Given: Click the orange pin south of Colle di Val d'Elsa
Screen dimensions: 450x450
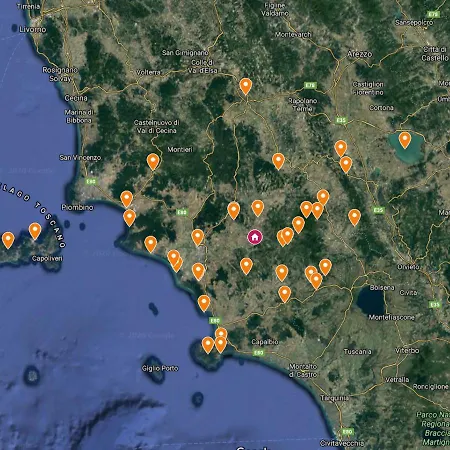Looking at the screenshot, I should point(246,87).
